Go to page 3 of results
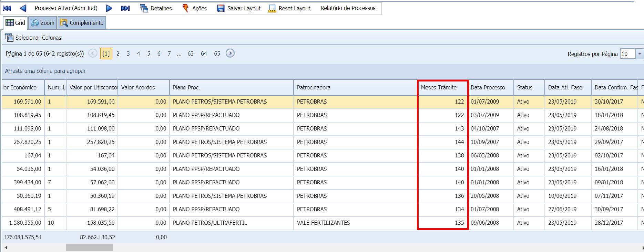This screenshot has width=644, height=252. coord(128,54)
